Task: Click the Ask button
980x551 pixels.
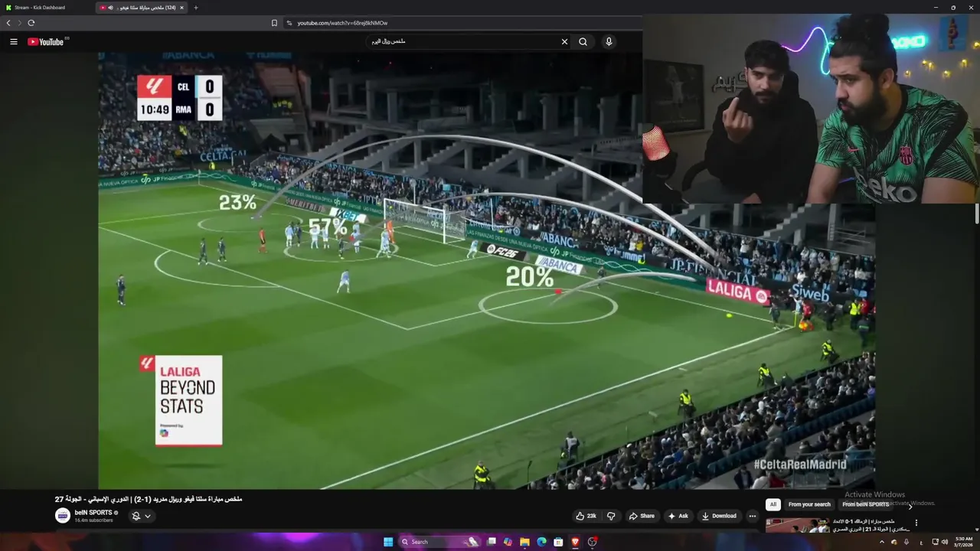Action: click(x=678, y=516)
